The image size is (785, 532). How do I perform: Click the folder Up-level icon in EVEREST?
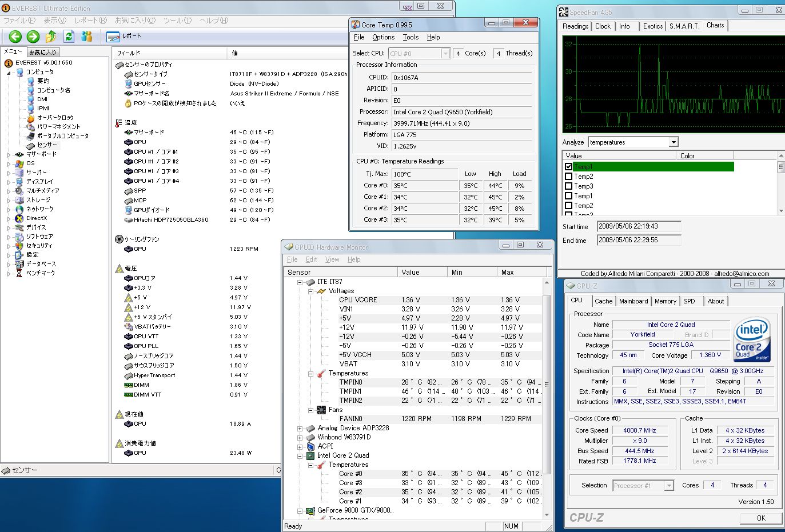51,37
